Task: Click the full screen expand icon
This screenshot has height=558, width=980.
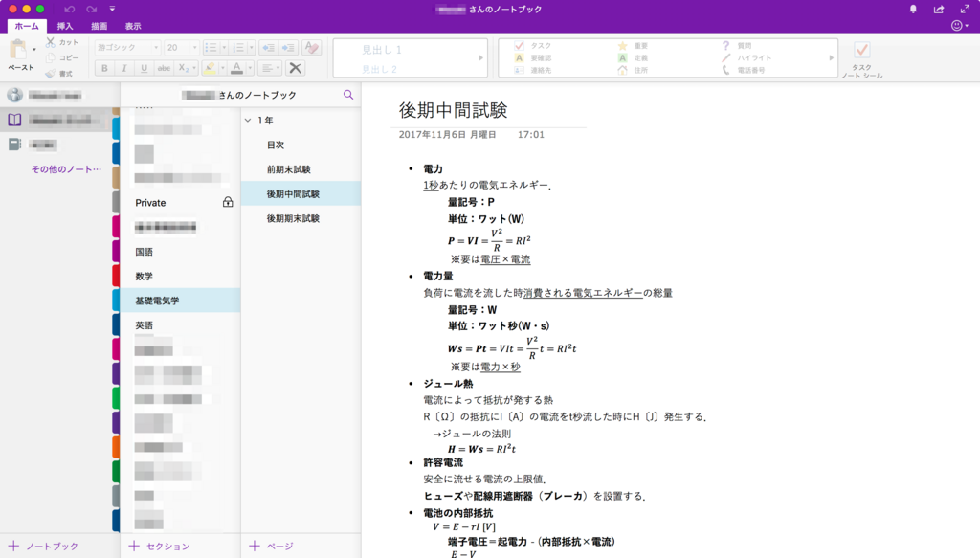Action: click(965, 9)
